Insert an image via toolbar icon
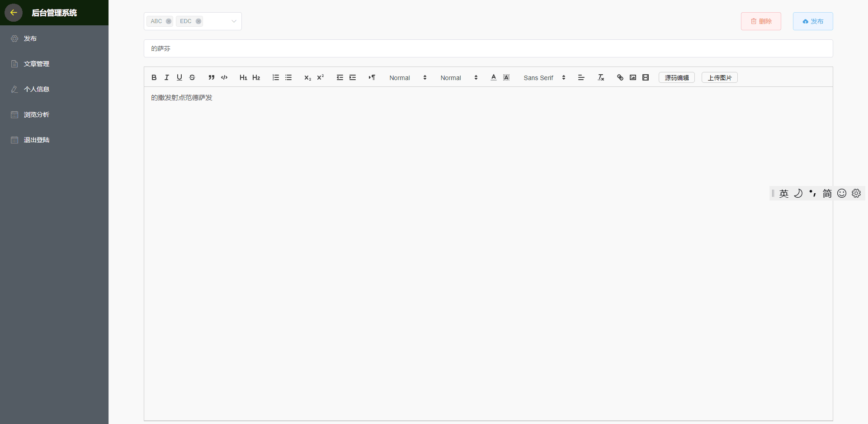This screenshot has width=868, height=424. pos(633,77)
